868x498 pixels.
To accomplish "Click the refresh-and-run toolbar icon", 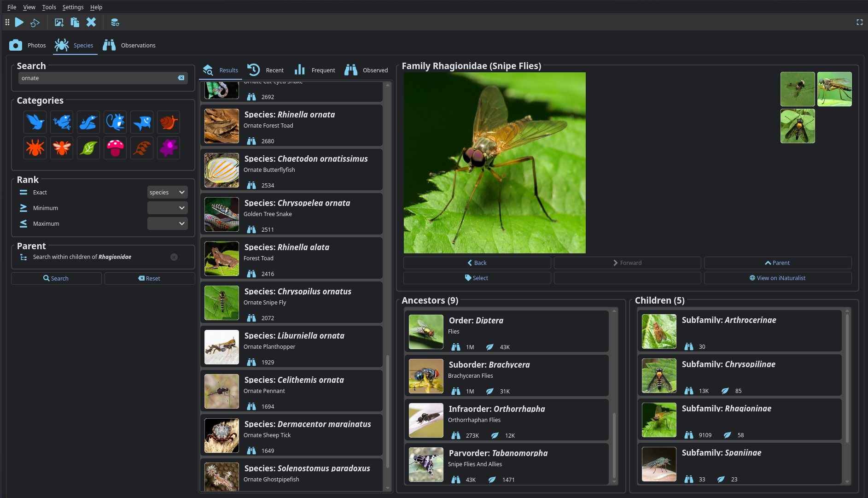I will pos(35,22).
